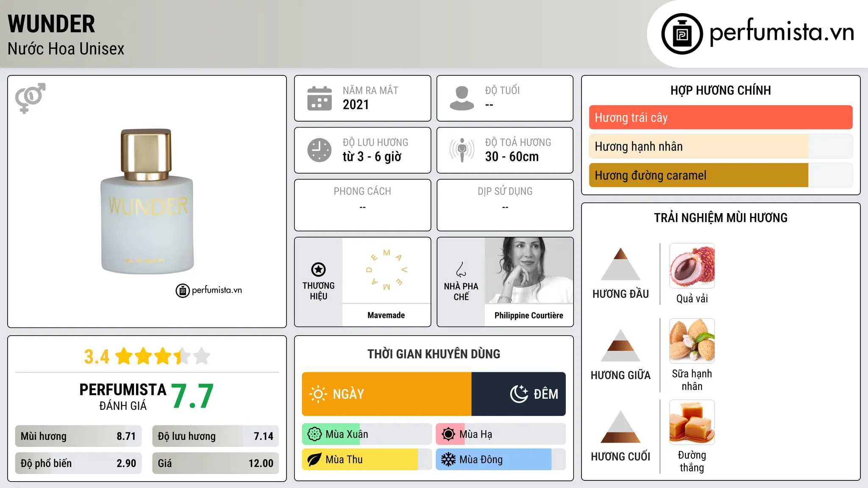The width and height of the screenshot is (868, 488).
Task: Click the person icon beside Độ tuổi
Action: 462,98
